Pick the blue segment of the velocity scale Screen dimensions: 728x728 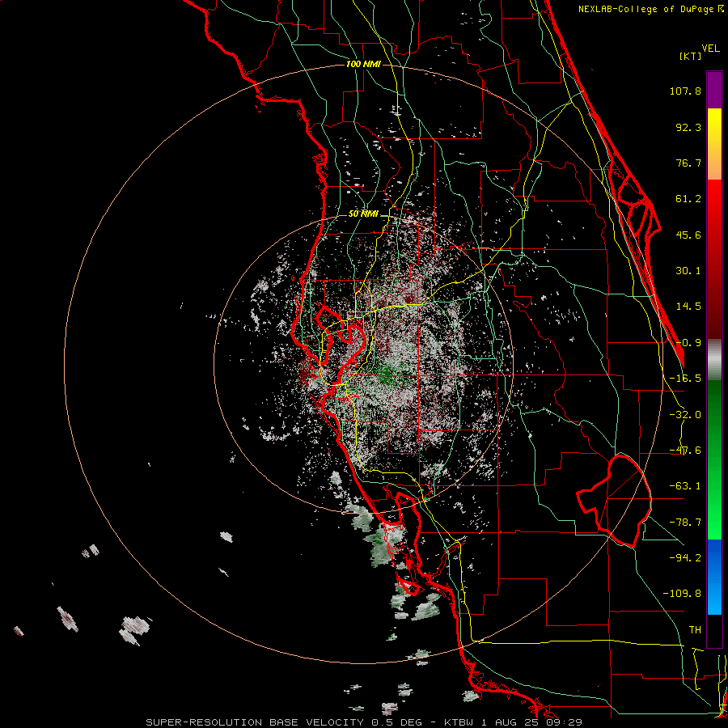tap(714, 577)
